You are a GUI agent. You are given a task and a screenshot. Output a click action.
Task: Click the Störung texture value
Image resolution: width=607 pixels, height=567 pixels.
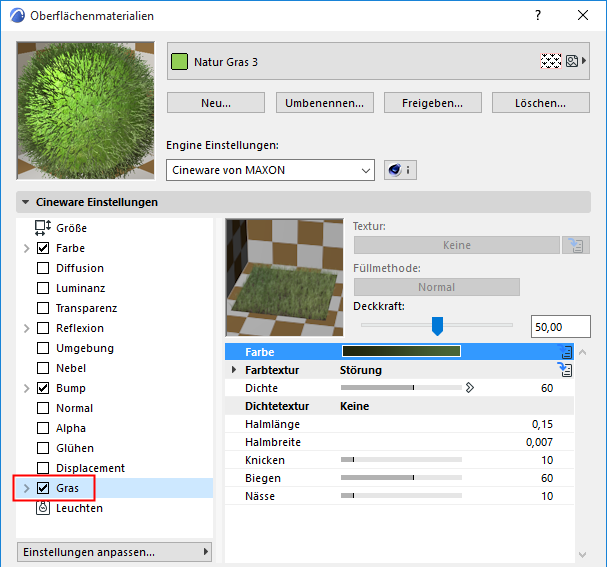360,370
